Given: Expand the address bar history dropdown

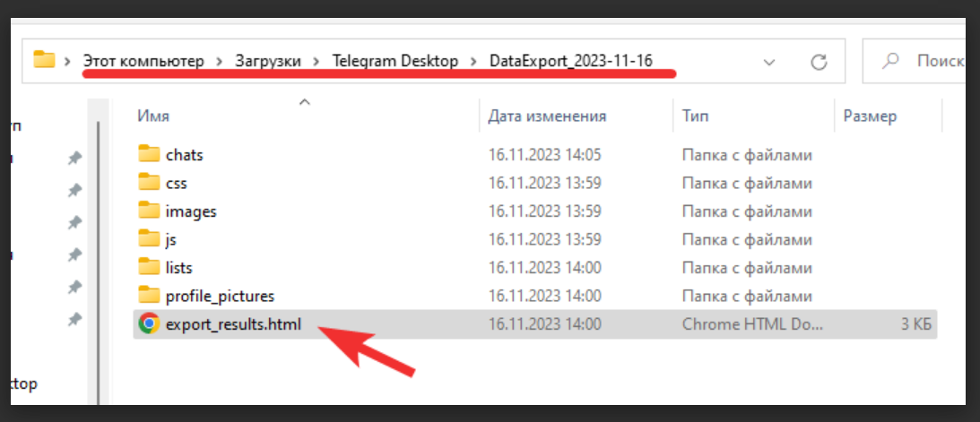Looking at the screenshot, I should coord(769,62).
